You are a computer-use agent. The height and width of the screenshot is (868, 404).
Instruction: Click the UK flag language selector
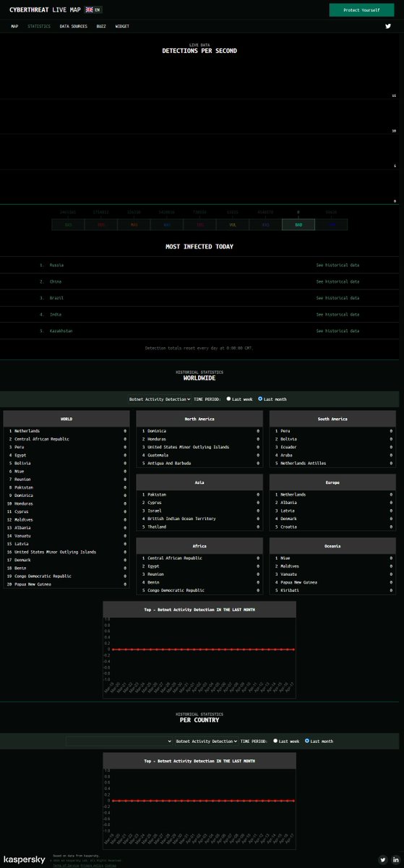tap(93, 10)
